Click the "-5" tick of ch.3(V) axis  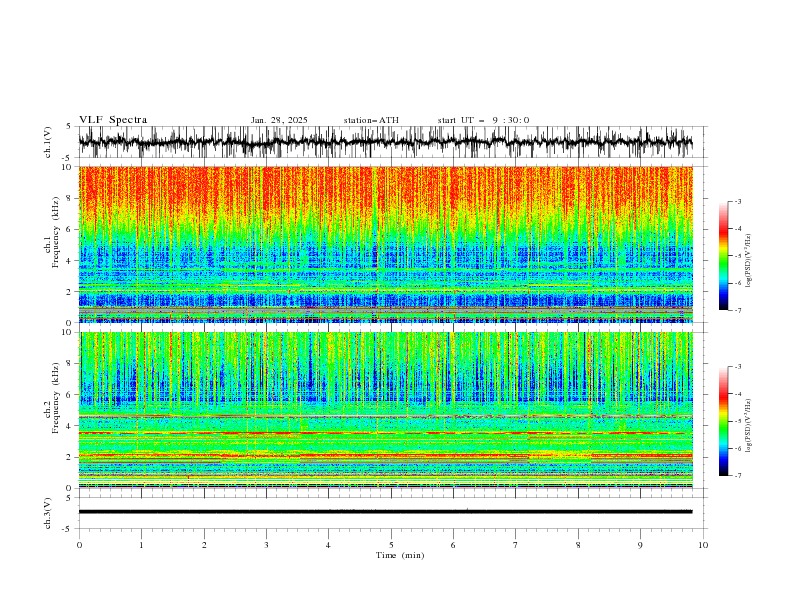pyautogui.click(x=67, y=529)
